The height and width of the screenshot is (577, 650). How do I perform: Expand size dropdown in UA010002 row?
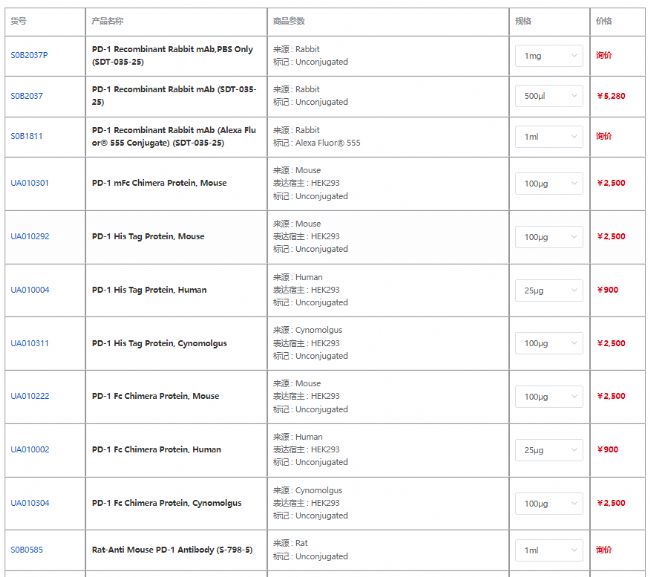coord(549,450)
